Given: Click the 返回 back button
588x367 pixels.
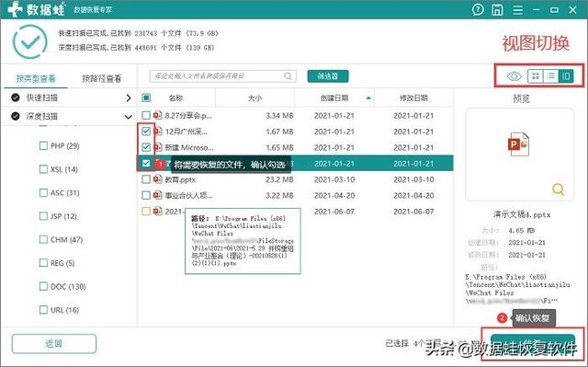Looking at the screenshot, I should (54, 343).
